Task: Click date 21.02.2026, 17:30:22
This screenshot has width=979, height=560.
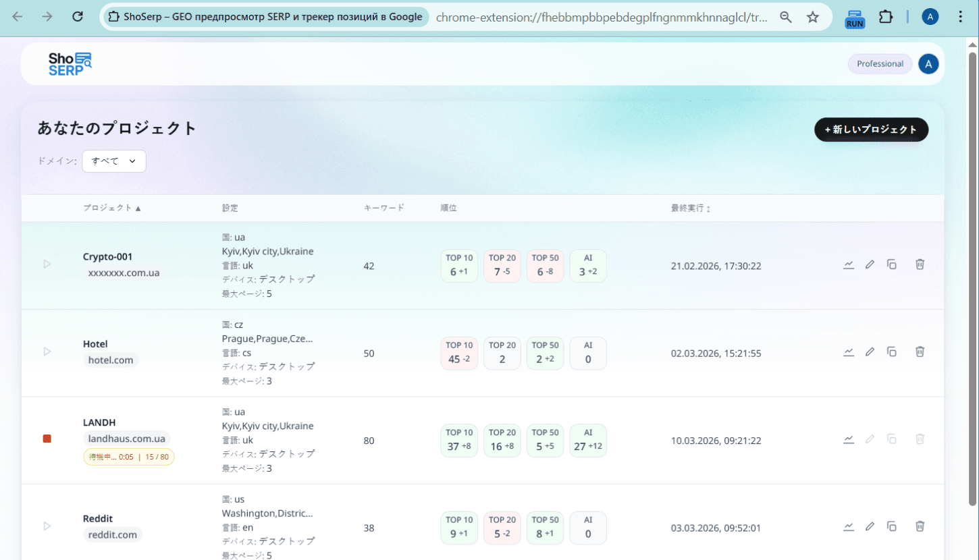Action: (x=716, y=266)
